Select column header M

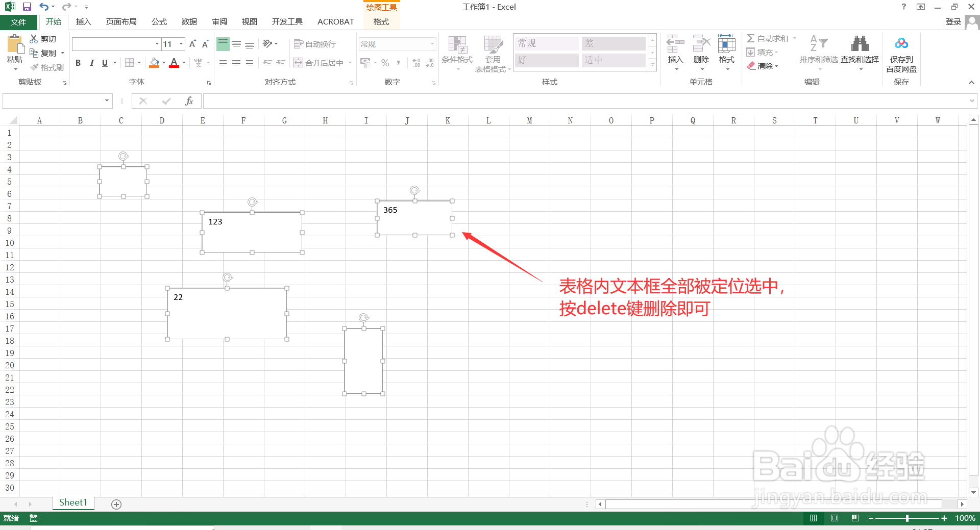click(x=529, y=120)
